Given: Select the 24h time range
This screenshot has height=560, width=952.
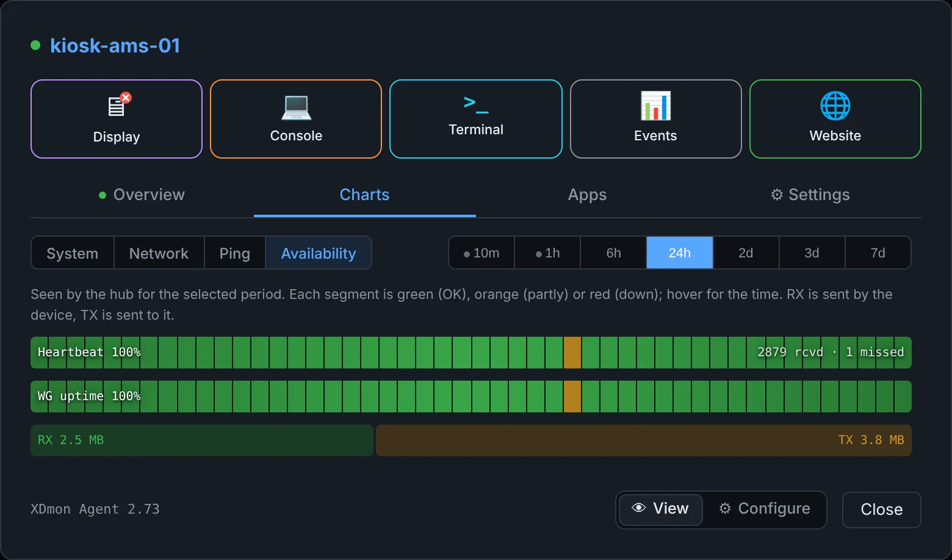Looking at the screenshot, I should click(680, 253).
